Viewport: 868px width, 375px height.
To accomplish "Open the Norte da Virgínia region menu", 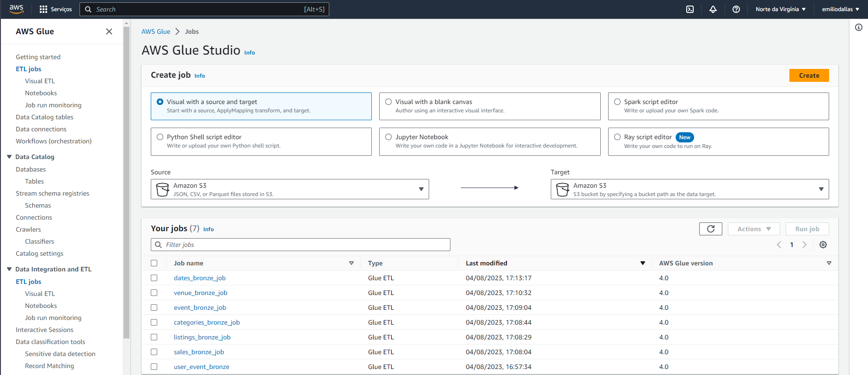I will coord(780,9).
